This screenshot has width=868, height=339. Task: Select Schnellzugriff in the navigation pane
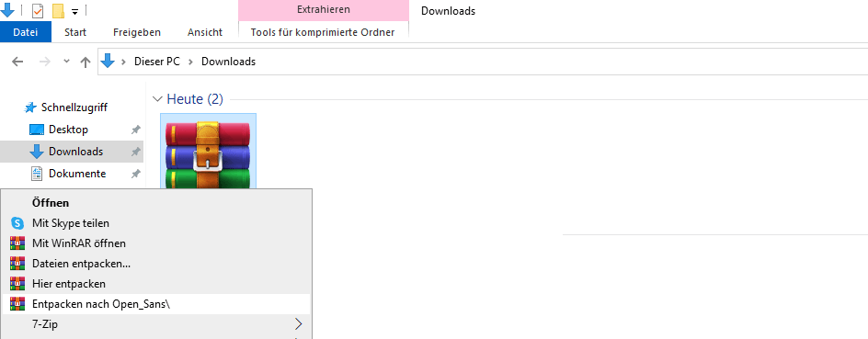[x=74, y=107]
